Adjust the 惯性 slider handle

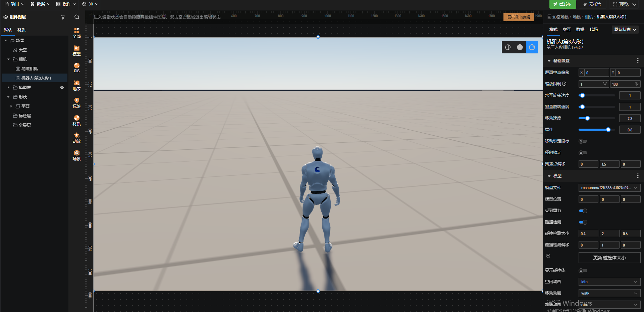pos(608,130)
